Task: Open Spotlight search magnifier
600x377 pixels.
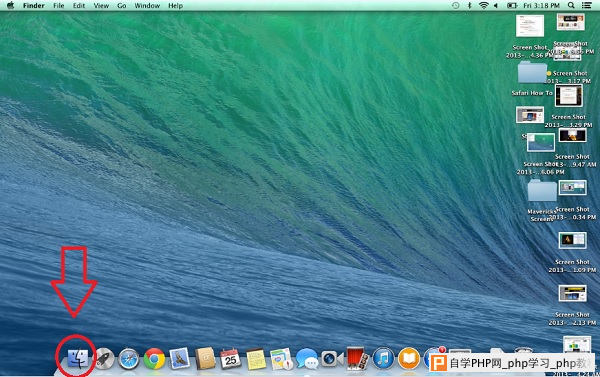Action: 571,5
